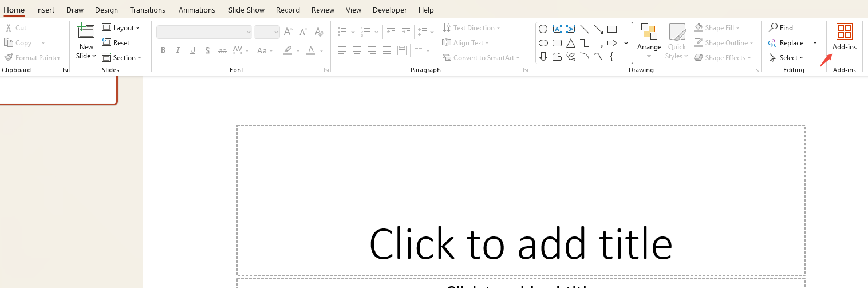Viewport: 868px width, 288px height.
Task: Toggle Underline formatting
Action: tap(193, 50)
